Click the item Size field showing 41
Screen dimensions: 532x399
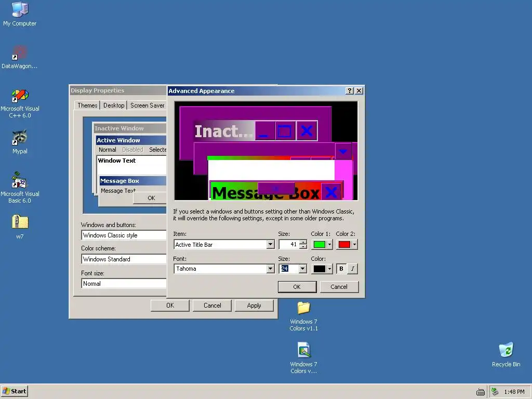click(x=289, y=244)
